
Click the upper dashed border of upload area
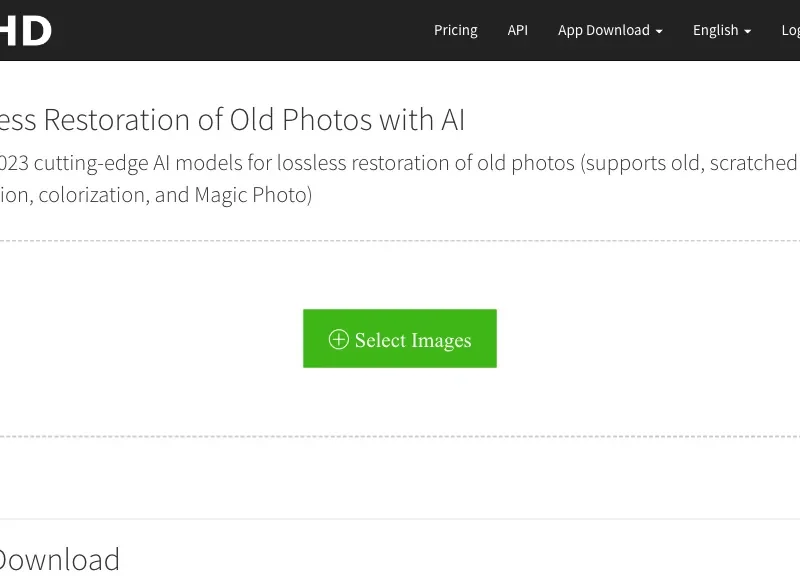click(400, 241)
